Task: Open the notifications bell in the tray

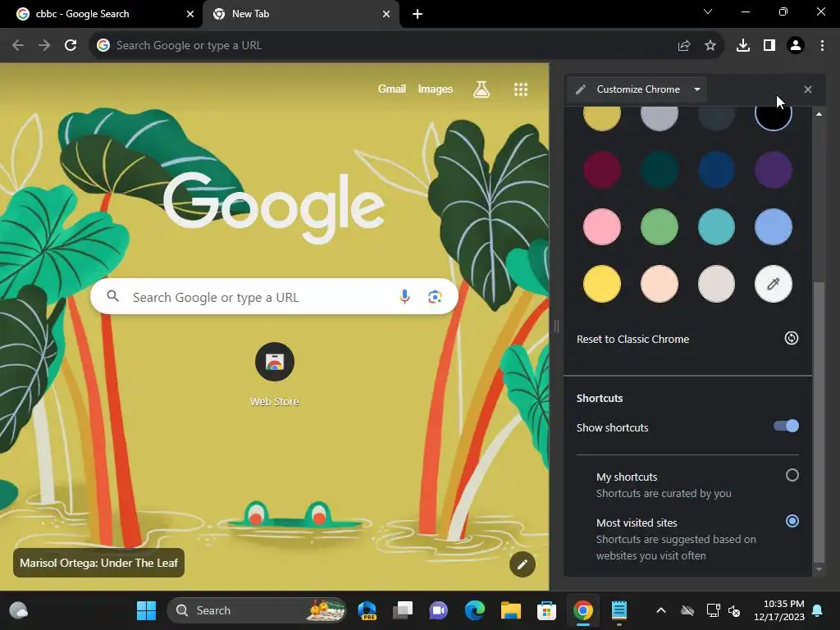Action: 818,610
